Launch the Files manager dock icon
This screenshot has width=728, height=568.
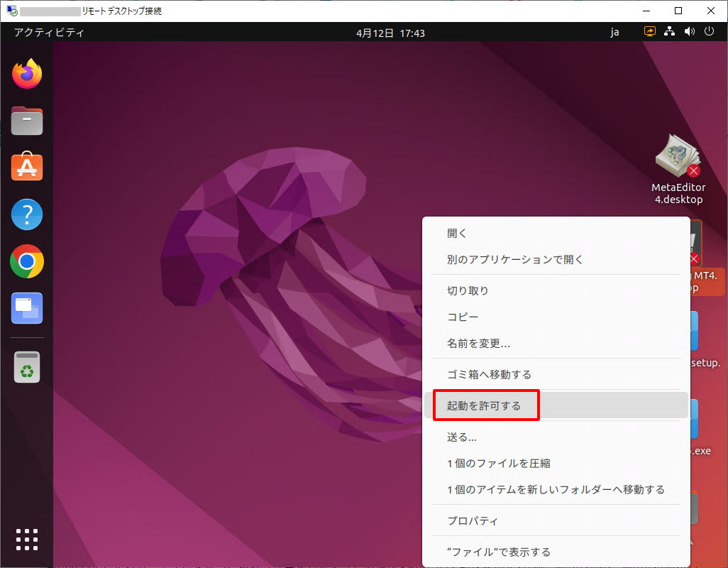(27, 121)
